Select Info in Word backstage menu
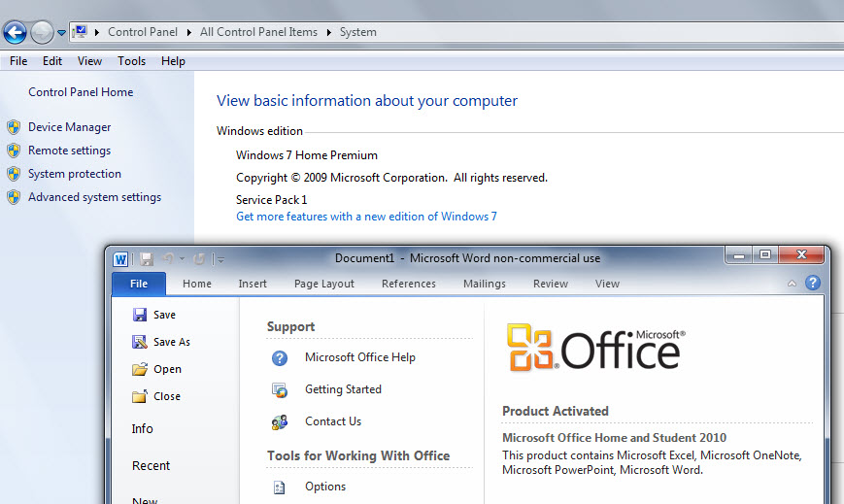The height and width of the screenshot is (504, 844). pos(142,428)
